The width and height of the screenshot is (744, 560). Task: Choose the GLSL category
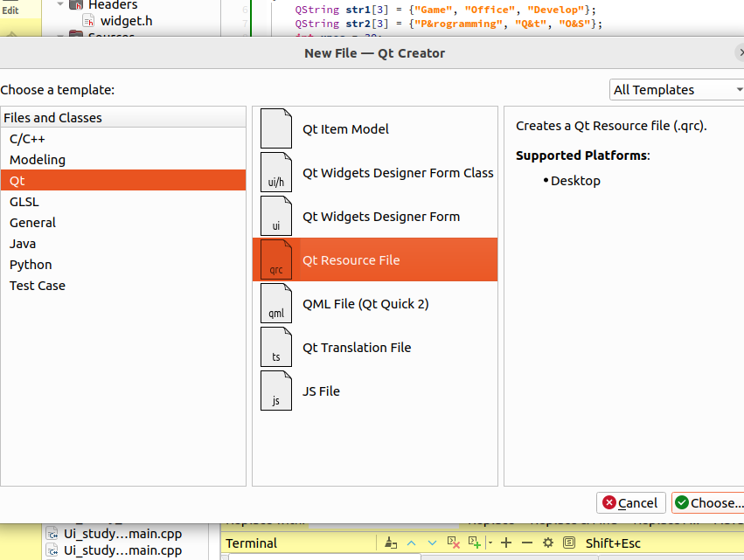pyautogui.click(x=123, y=202)
